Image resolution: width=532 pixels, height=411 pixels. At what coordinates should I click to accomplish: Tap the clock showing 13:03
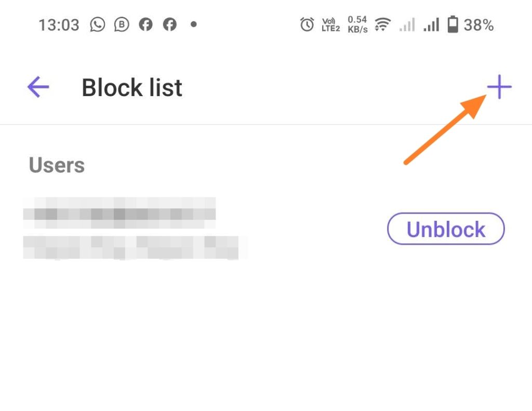[59, 24]
